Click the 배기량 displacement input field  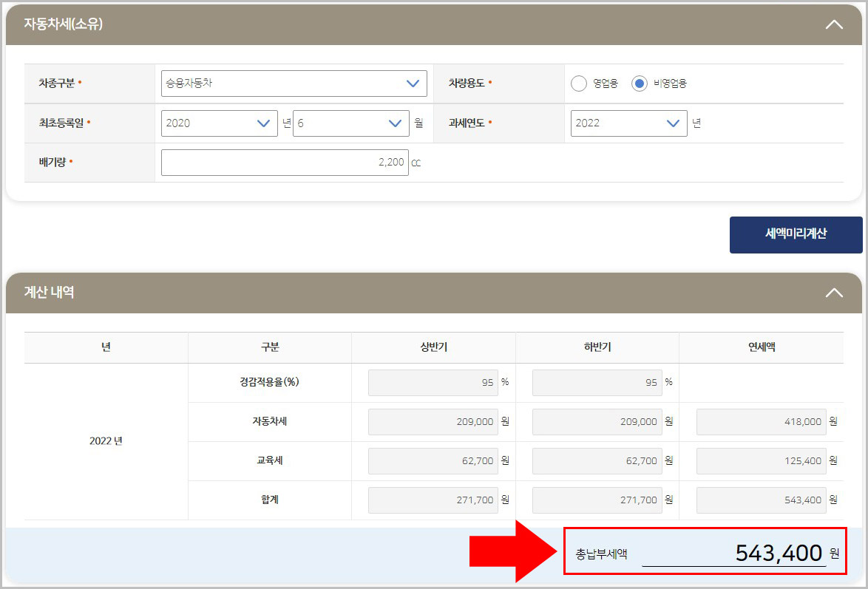tap(285, 162)
